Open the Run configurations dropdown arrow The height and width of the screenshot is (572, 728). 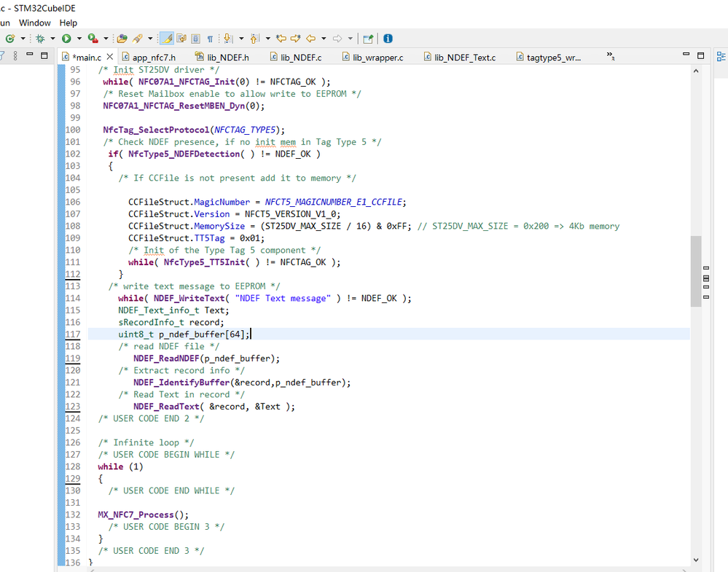(x=79, y=39)
